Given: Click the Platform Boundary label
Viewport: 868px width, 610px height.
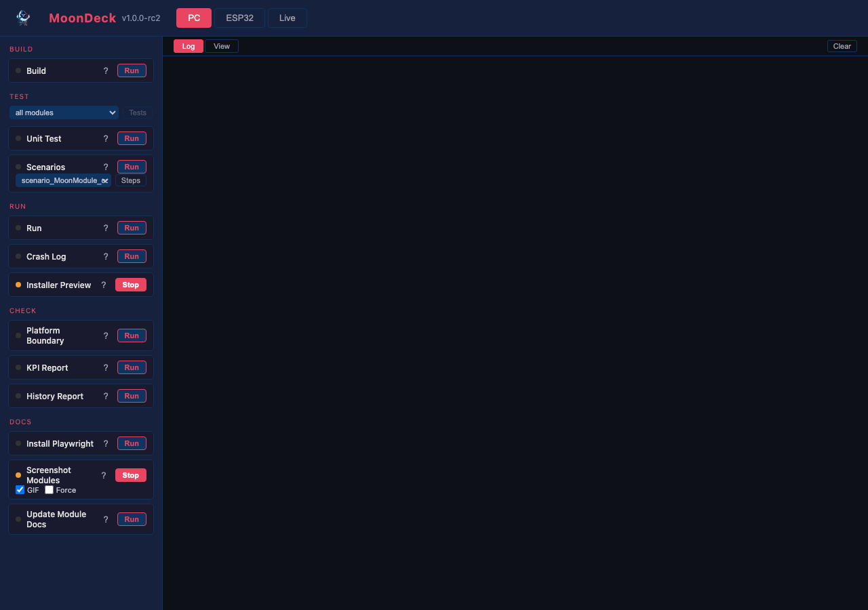Looking at the screenshot, I should [45, 335].
